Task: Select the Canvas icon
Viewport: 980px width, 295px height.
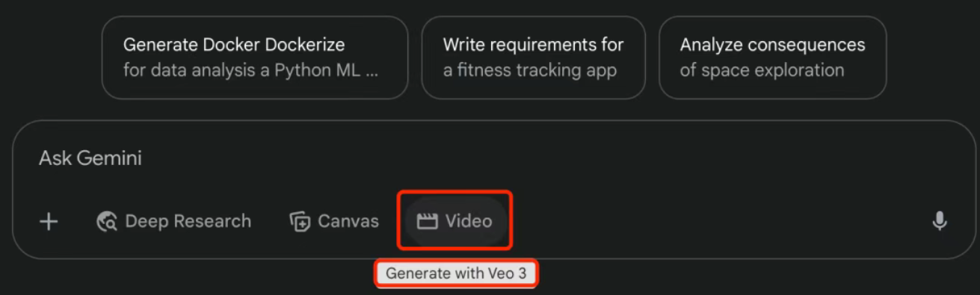Action: coord(300,222)
